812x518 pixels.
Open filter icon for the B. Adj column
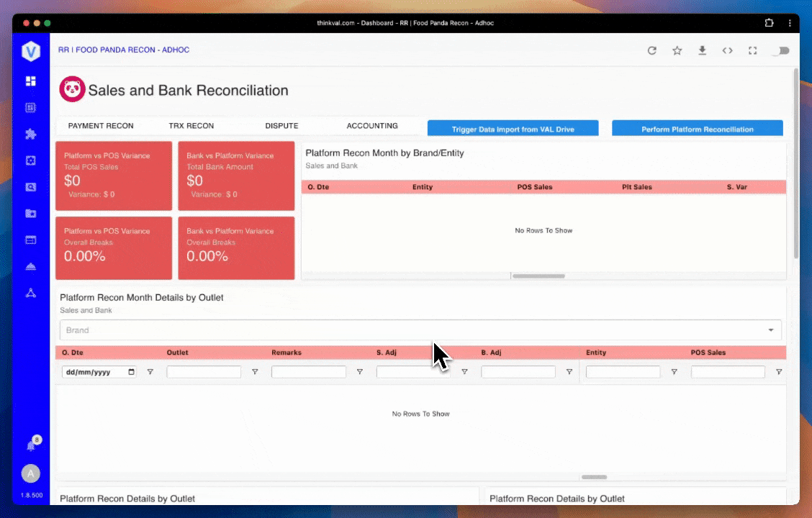[569, 371]
